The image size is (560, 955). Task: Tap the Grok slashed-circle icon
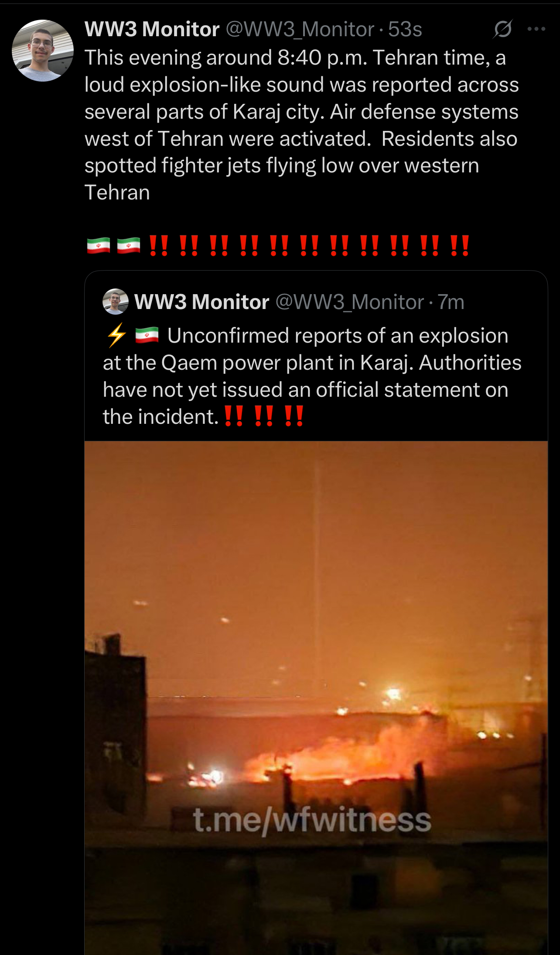point(502,29)
